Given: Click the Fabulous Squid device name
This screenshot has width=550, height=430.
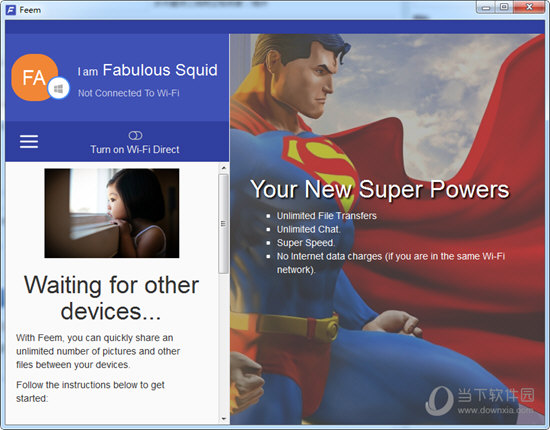Looking at the screenshot, I should 160,70.
